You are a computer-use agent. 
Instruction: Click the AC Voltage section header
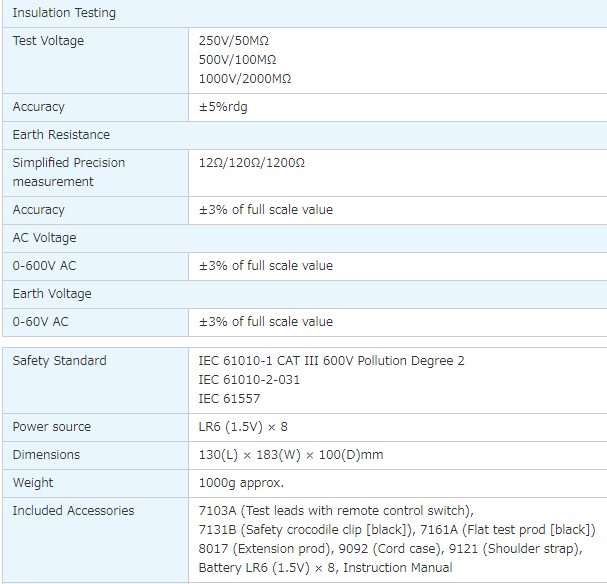(x=305, y=238)
